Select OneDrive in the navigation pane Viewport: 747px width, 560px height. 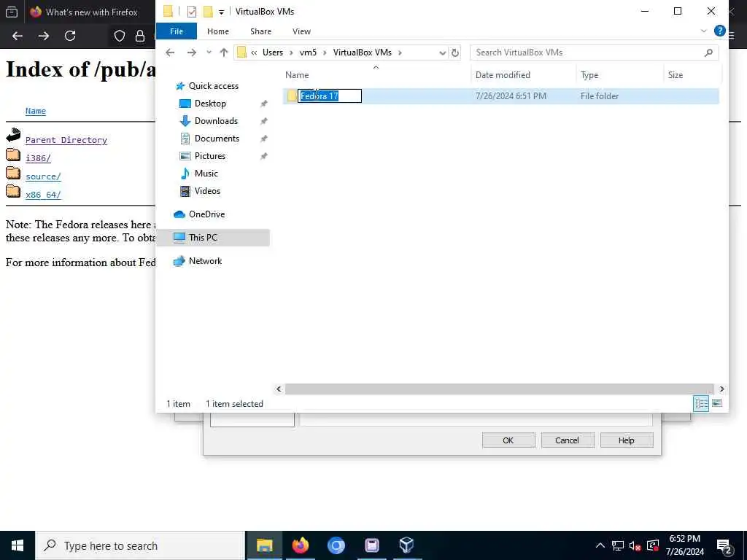[206, 214]
